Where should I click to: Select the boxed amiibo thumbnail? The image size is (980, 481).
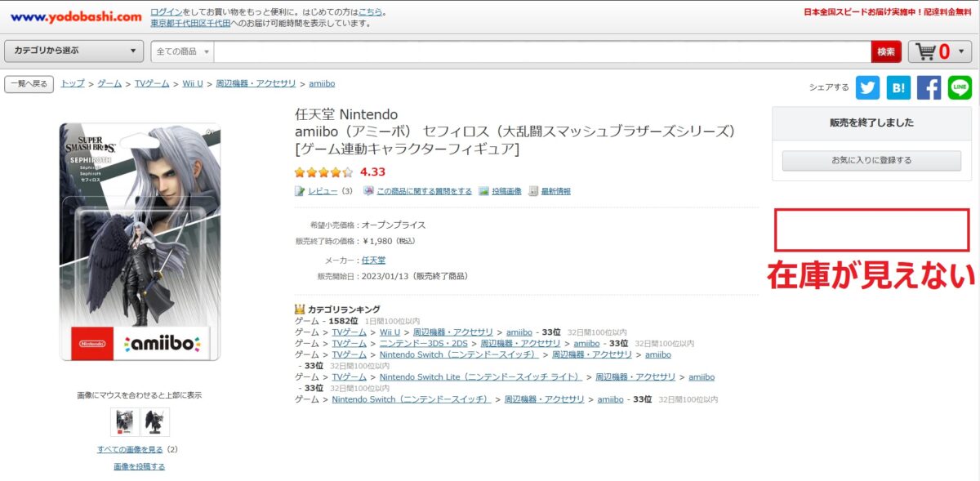coord(125,421)
